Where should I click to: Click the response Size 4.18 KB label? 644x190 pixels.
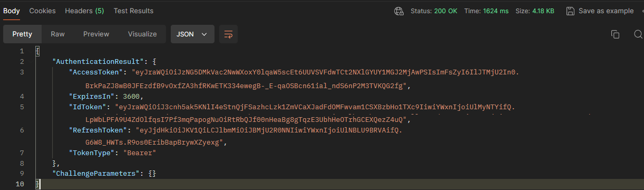point(535,11)
